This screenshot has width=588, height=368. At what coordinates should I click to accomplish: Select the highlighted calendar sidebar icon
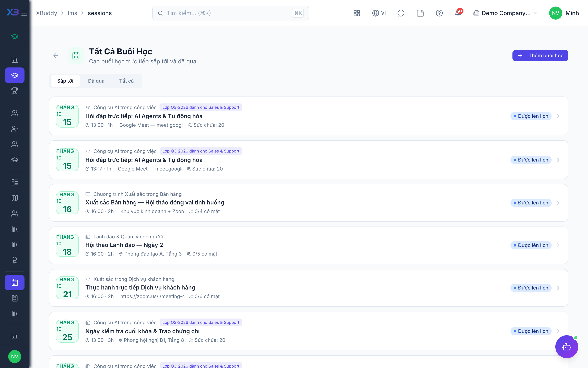(14, 283)
